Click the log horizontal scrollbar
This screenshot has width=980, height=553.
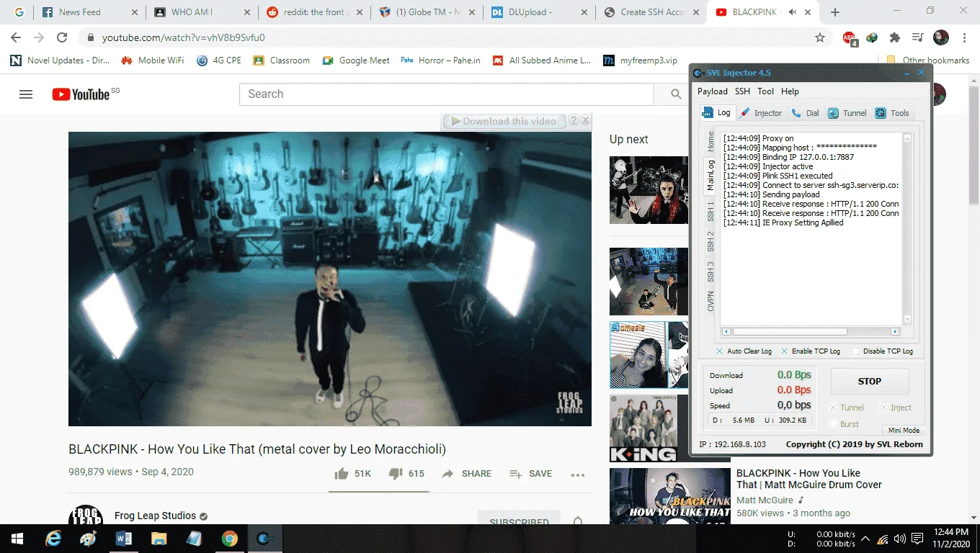click(790, 332)
